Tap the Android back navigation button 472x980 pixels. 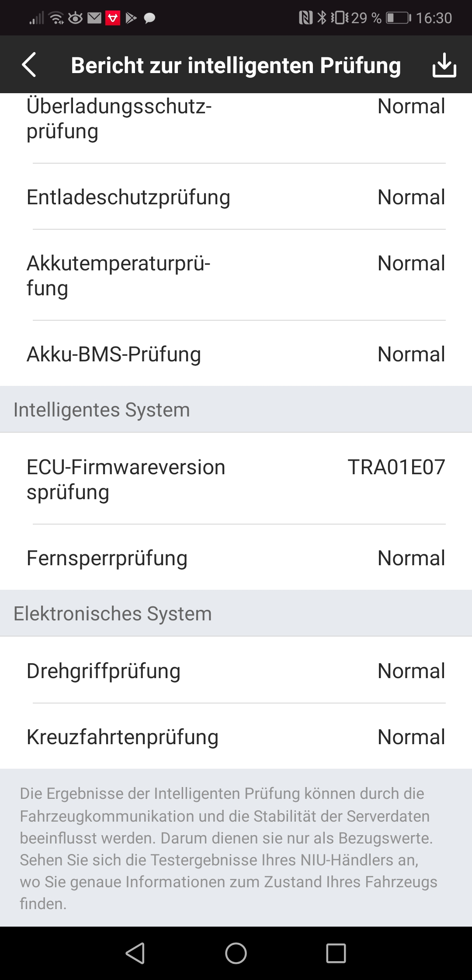[x=135, y=953]
